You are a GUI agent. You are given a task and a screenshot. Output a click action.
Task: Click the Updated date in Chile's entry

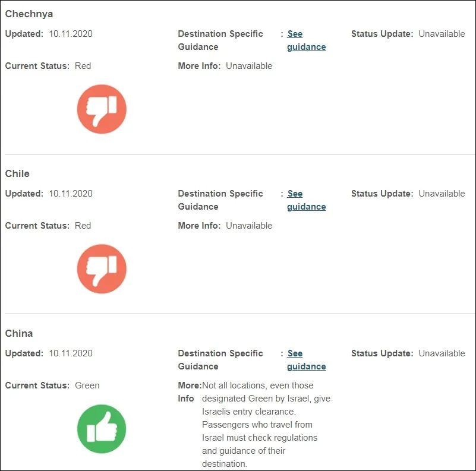click(x=70, y=194)
